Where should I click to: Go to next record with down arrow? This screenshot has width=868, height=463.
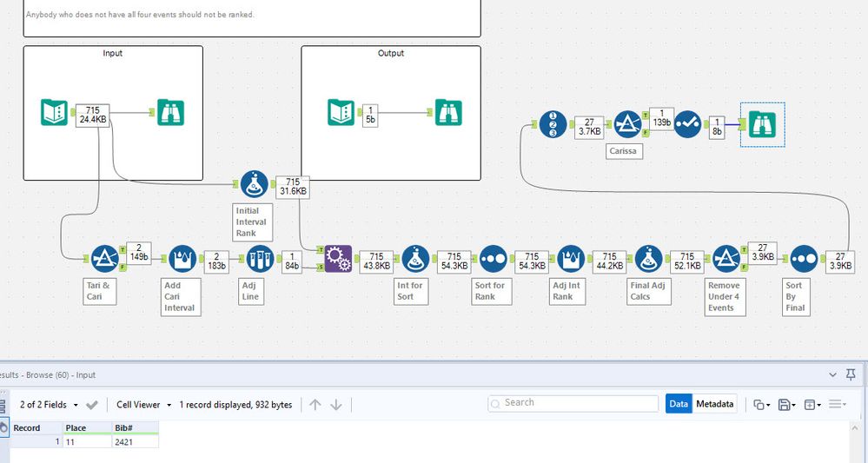click(336, 404)
